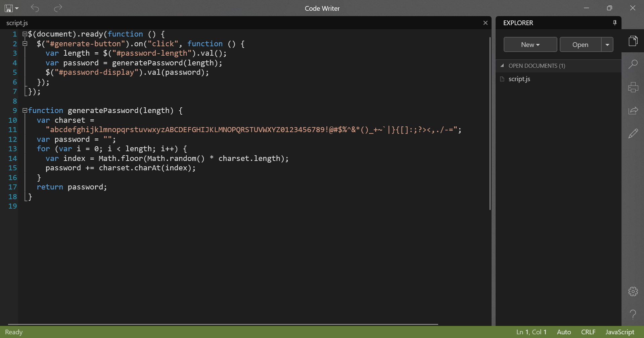Collapse the OPEN DOCUMENTS section
644x338 pixels.
pos(502,65)
